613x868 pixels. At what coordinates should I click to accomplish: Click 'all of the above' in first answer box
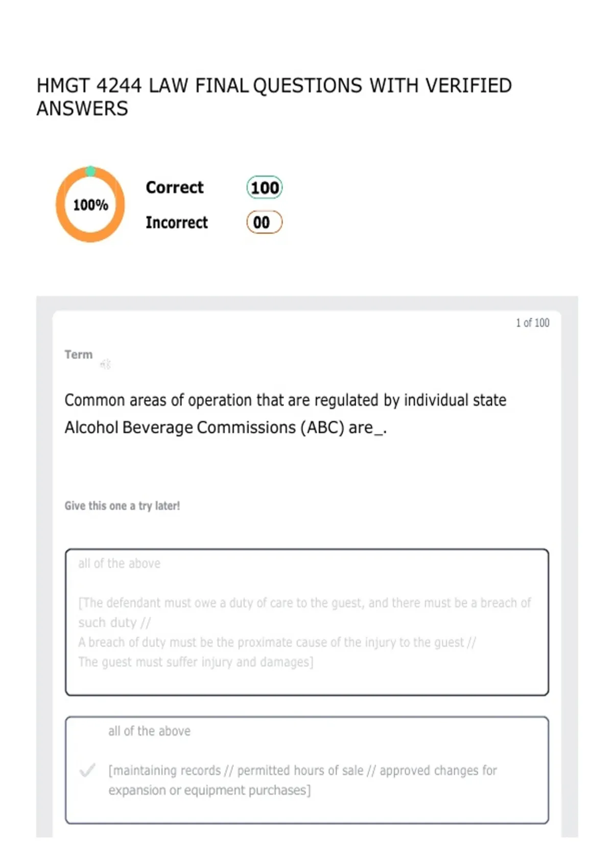(119, 563)
